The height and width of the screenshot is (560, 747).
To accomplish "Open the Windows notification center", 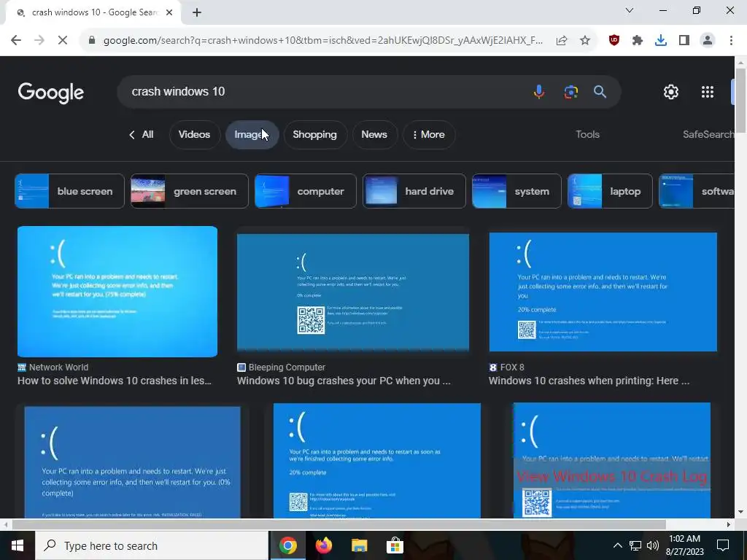I will pos(723,545).
